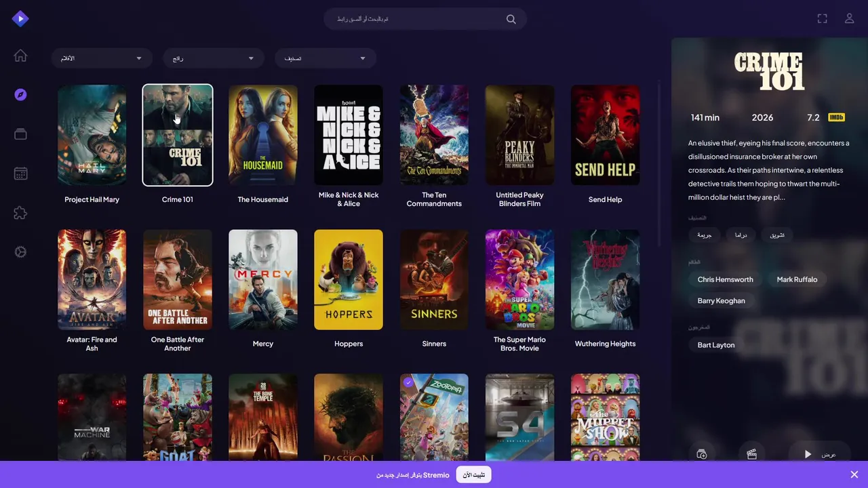Image resolution: width=868 pixels, height=488 pixels.
Task: Click Barry Keoghan cast chip
Action: tap(722, 301)
